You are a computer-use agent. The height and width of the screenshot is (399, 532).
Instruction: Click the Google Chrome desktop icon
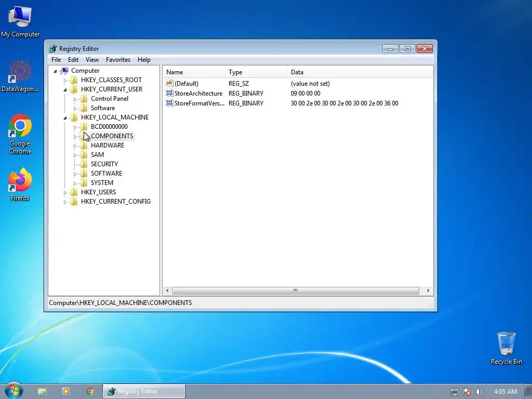pyautogui.click(x=20, y=134)
